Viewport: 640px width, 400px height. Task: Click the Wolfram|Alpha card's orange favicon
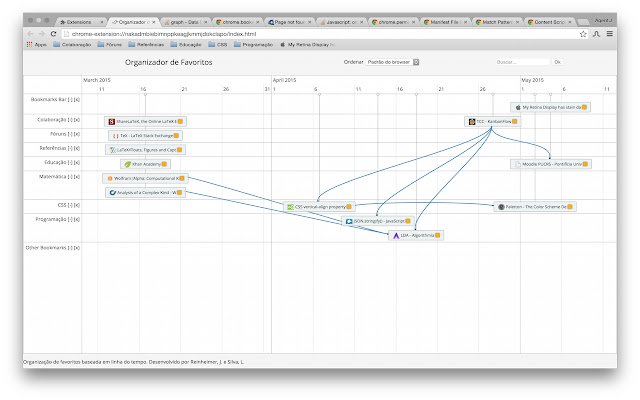tap(110, 178)
